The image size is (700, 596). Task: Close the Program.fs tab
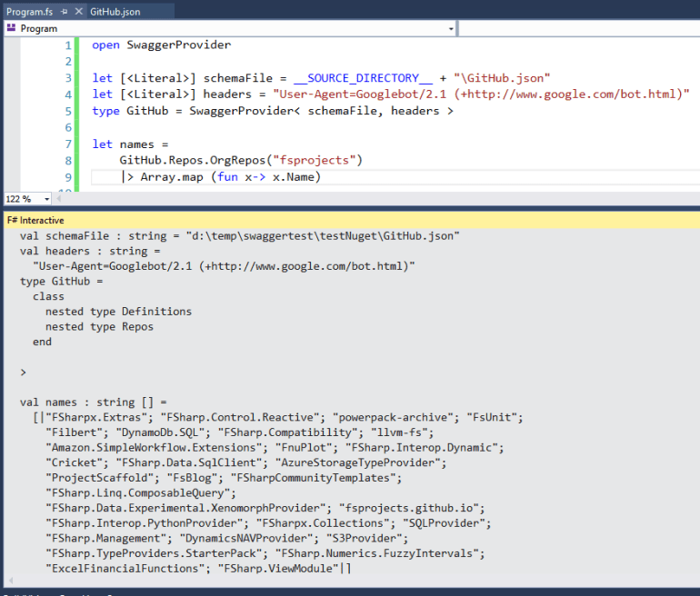click(77, 12)
